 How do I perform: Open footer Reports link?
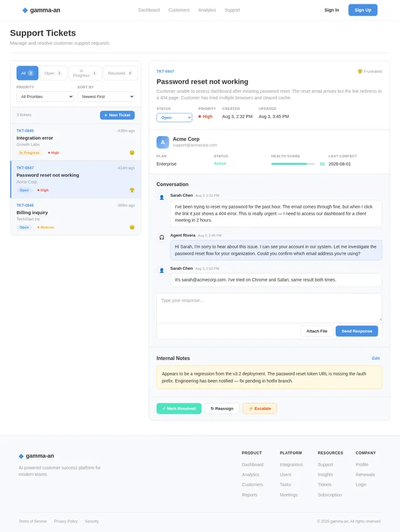(249, 495)
